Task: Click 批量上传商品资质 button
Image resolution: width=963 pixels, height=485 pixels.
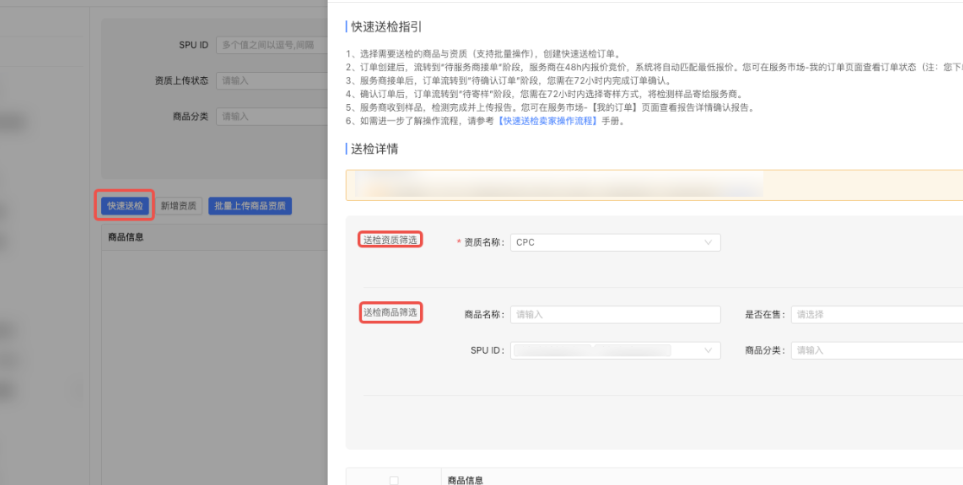Action: [x=250, y=206]
